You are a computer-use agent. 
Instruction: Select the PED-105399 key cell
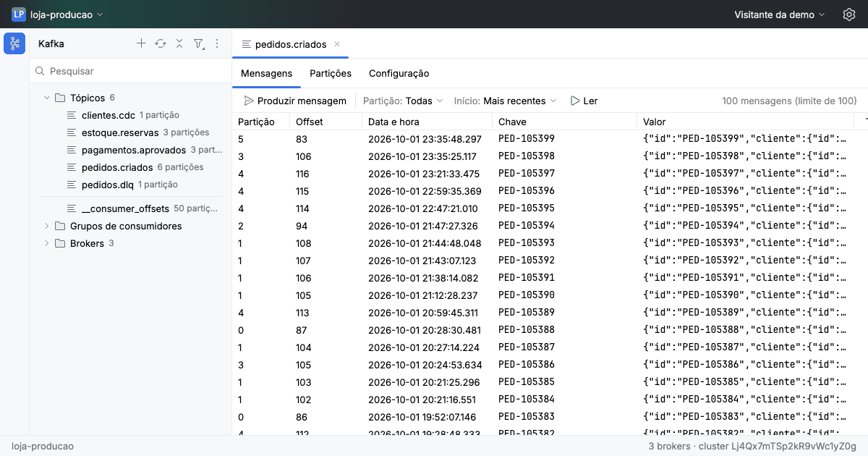[x=564, y=139]
